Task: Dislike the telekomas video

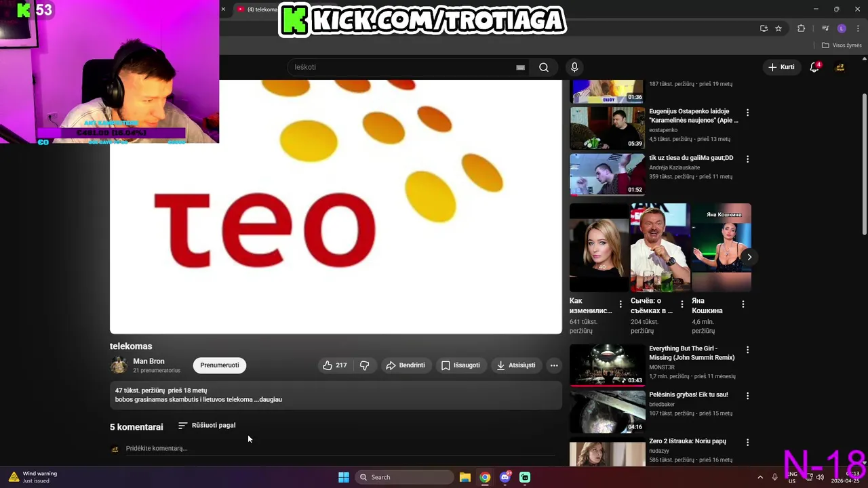Action: click(364, 365)
